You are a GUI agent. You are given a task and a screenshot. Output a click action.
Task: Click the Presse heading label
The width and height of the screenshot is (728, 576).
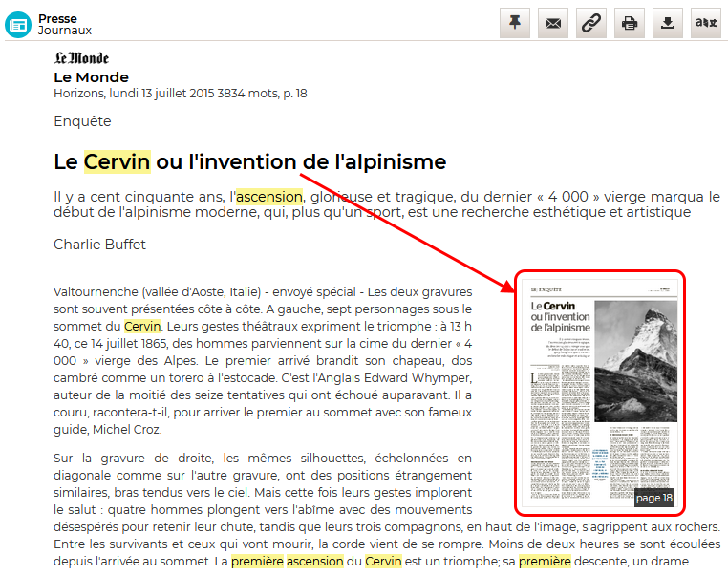pos(57,18)
